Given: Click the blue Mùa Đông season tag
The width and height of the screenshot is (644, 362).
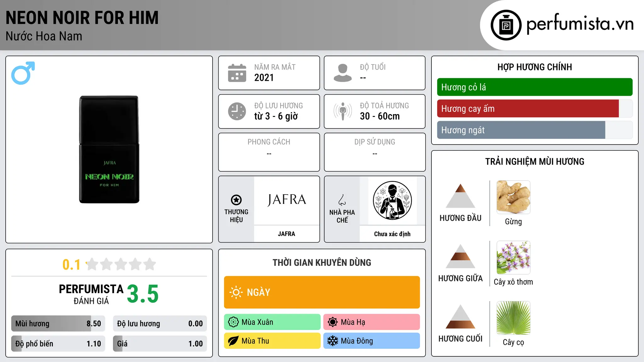Looking at the screenshot, I should coord(371,341).
